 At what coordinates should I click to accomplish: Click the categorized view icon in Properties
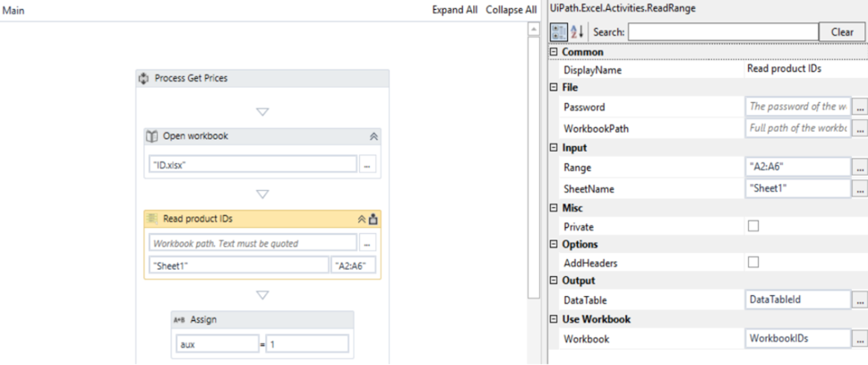[559, 31]
